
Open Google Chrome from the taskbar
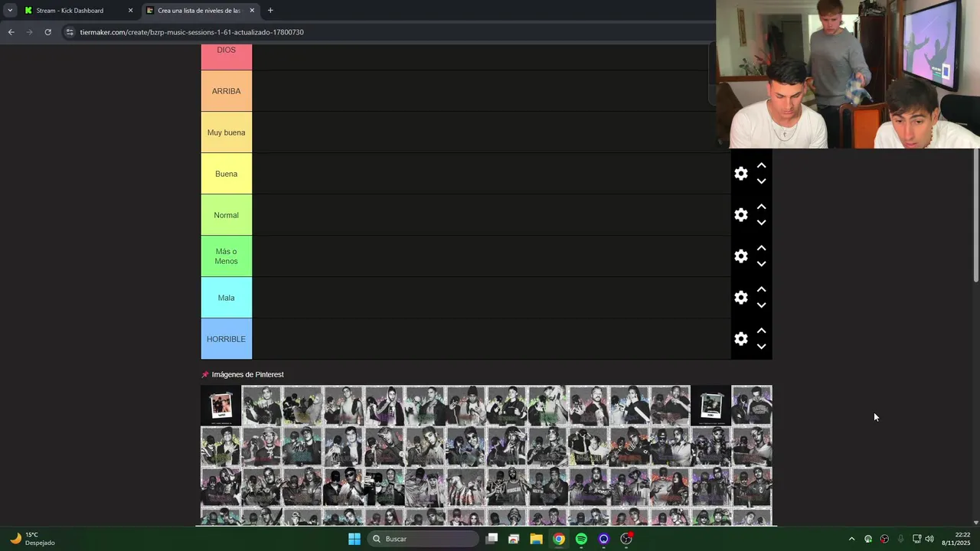pos(559,539)
